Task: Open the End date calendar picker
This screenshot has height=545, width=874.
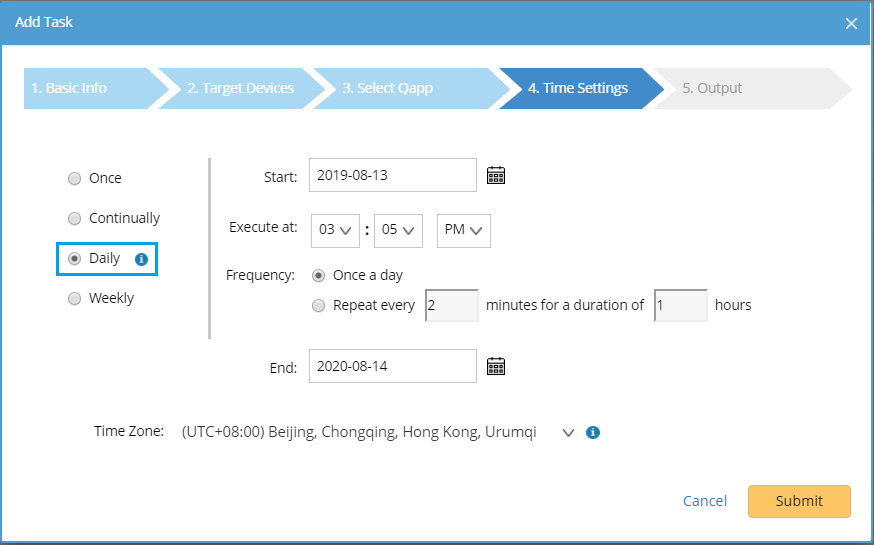Action: [x=496, y=366]
